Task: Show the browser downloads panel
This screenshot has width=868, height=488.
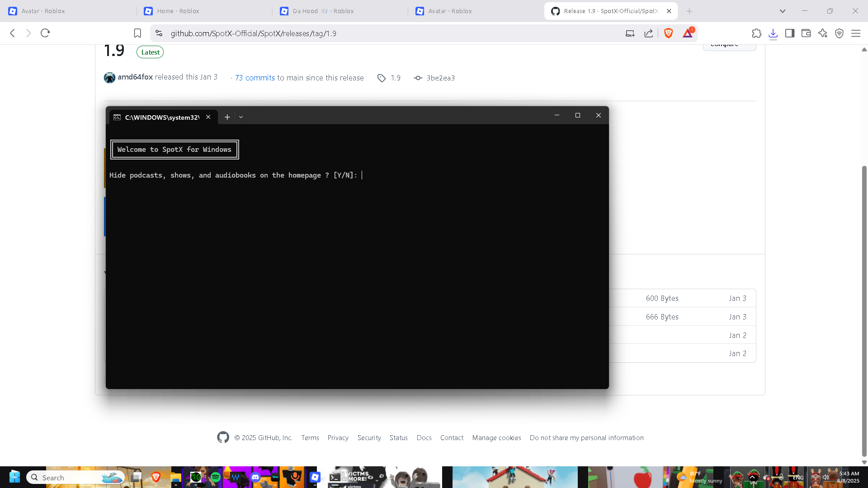Action: (773, 33)
